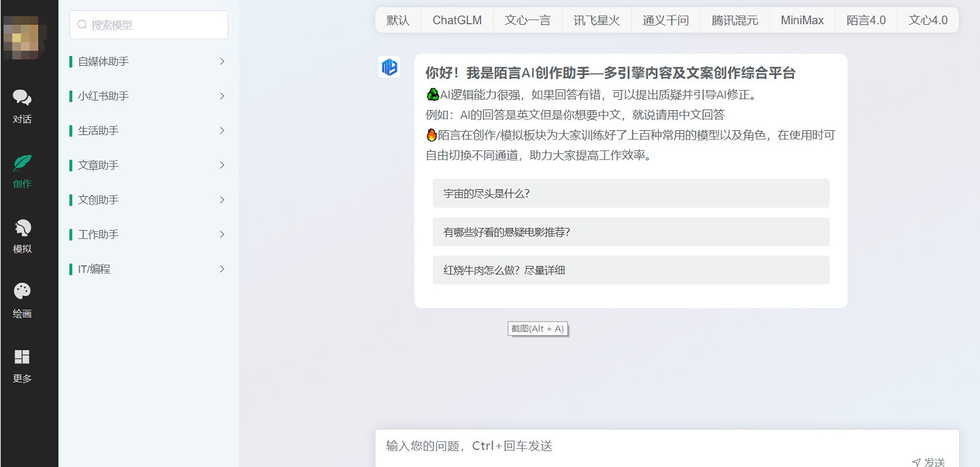This screenshot has height=467, width=980.
Task: Open the 对话 chat section icon
Action: pyautogui.click(x=22, y=98)
